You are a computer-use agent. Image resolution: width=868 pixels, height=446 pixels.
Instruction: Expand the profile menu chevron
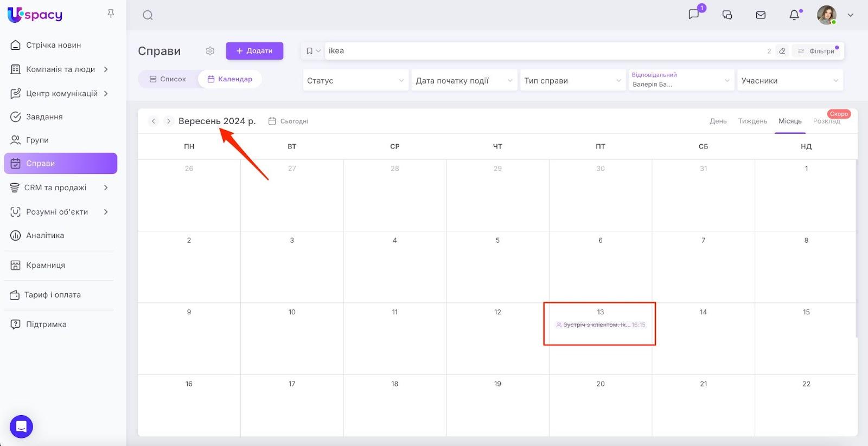tap(851, 15)
